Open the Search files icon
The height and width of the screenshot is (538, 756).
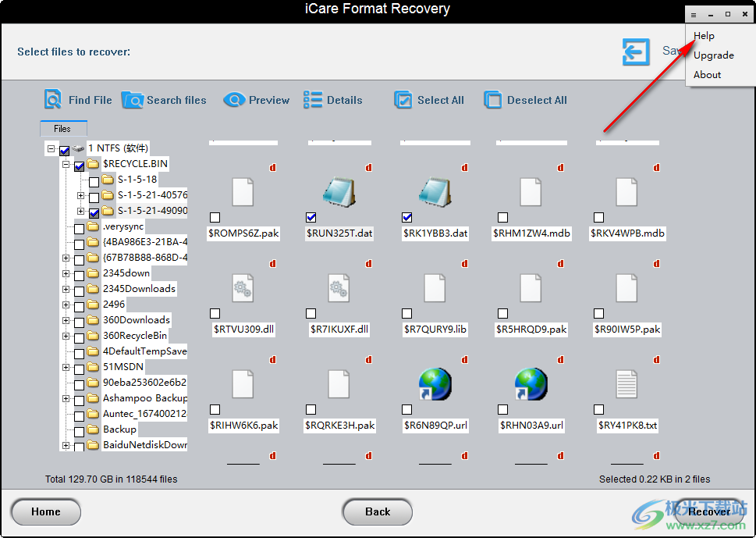pyautogui.click(x=132, y=100)
